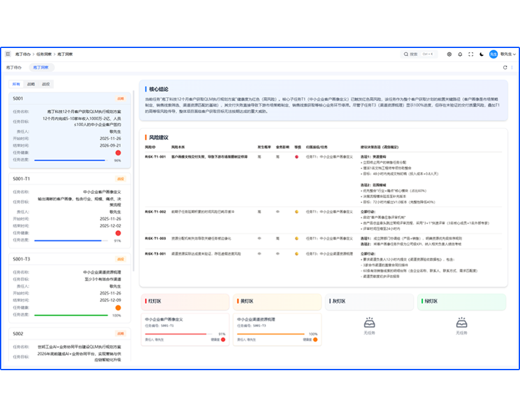
Task: Enter fullscreen using the expand icon
Action: coord(470,54)
